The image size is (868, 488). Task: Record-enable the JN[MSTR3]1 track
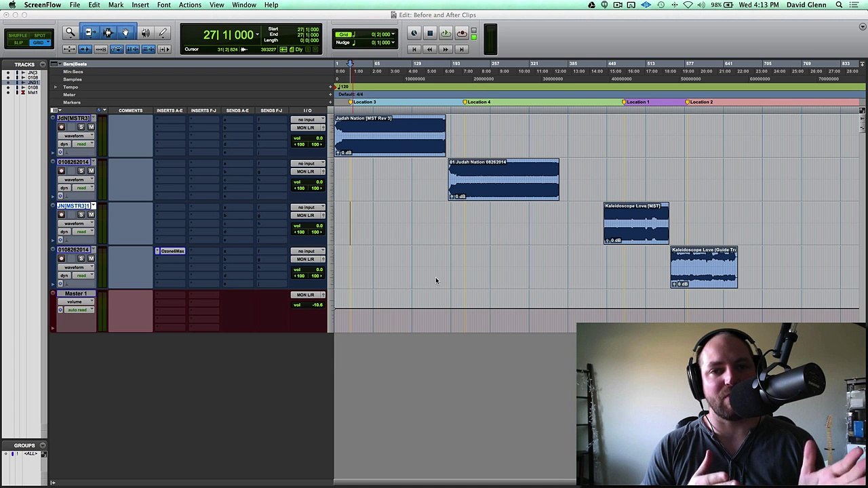coord(62,215)
